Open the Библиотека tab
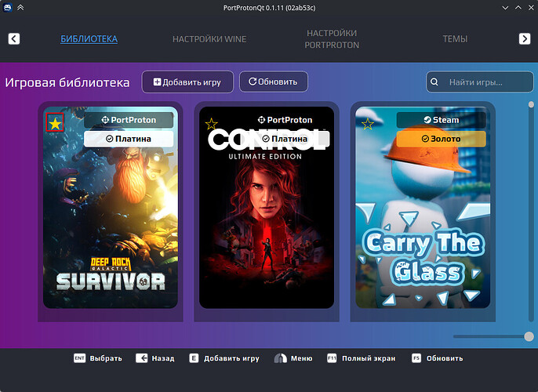This screenshot has height=392, width=538. (89, 39)
